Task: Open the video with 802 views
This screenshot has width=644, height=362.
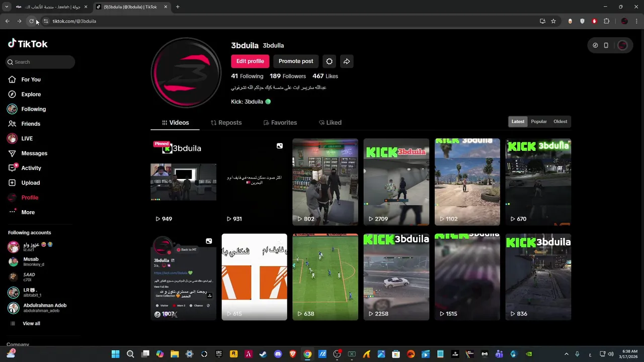Action: 325,182
